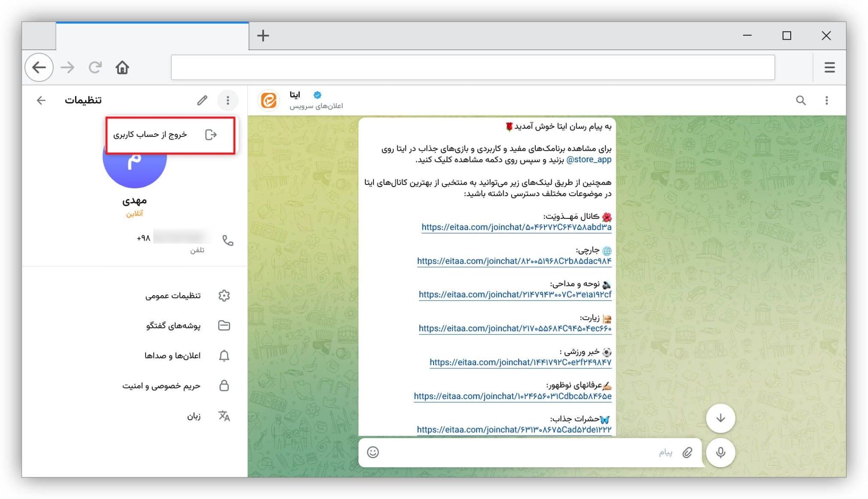Click the browser forward arrow

(x=67, y=67)
